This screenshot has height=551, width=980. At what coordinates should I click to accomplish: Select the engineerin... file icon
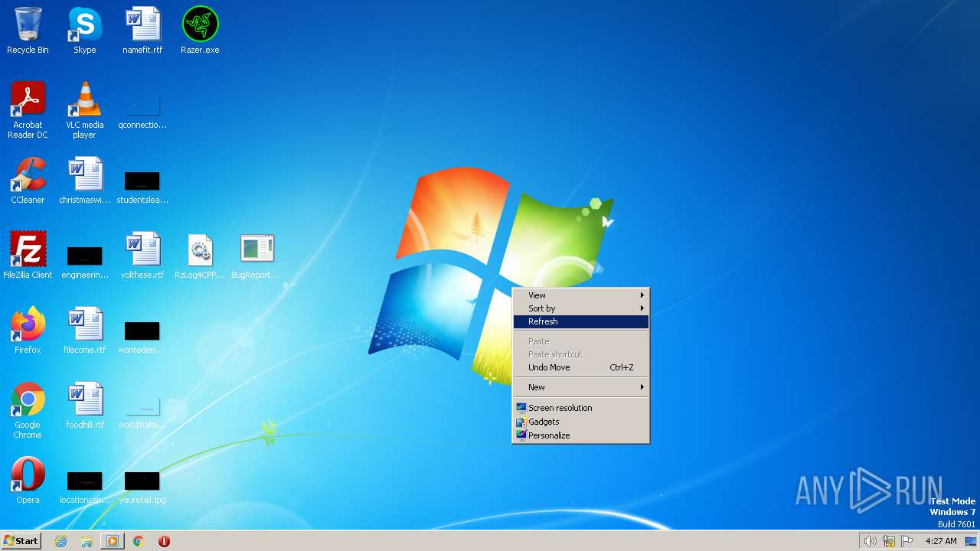pos(84,262)
